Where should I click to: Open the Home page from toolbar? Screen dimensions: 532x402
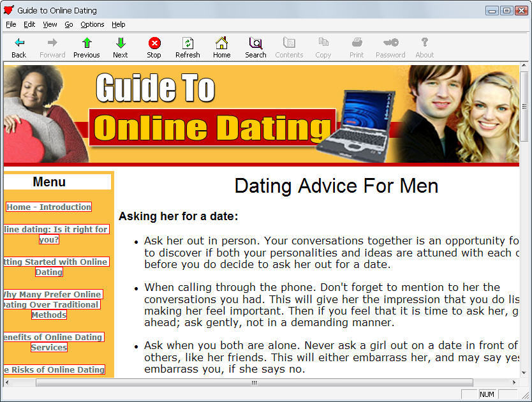pos(221,43)
